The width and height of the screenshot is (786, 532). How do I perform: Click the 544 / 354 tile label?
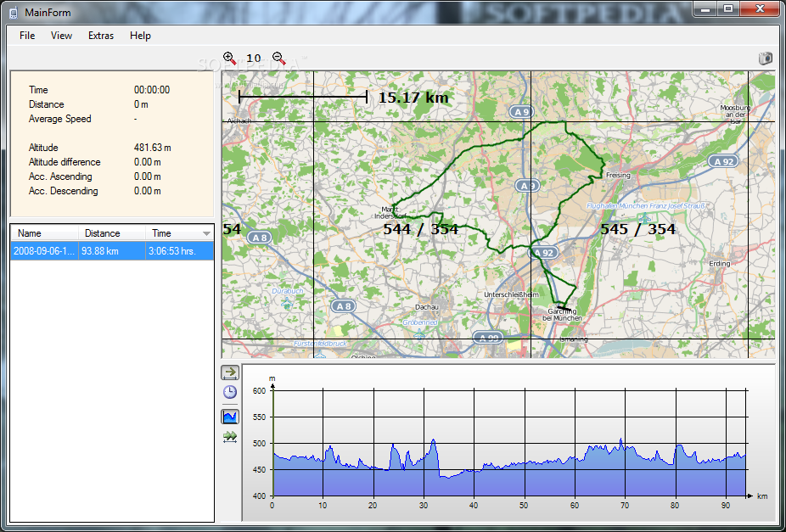tap(420, 229)
